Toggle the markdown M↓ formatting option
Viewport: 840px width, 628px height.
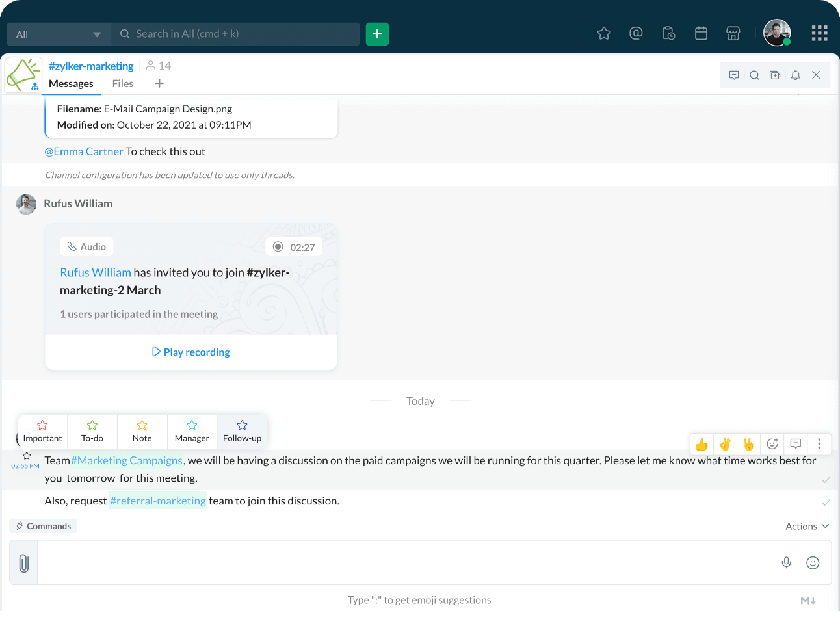(x=807, y=601)
